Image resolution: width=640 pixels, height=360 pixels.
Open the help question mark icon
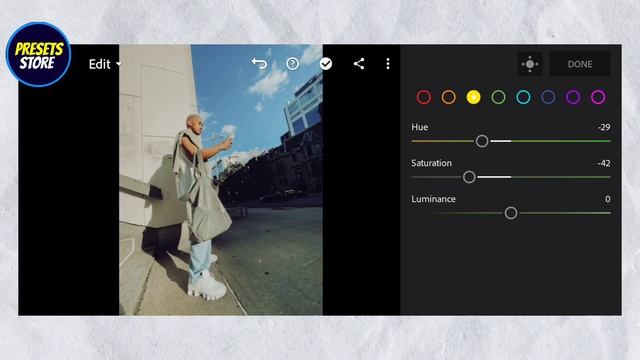tap(293, 64)
